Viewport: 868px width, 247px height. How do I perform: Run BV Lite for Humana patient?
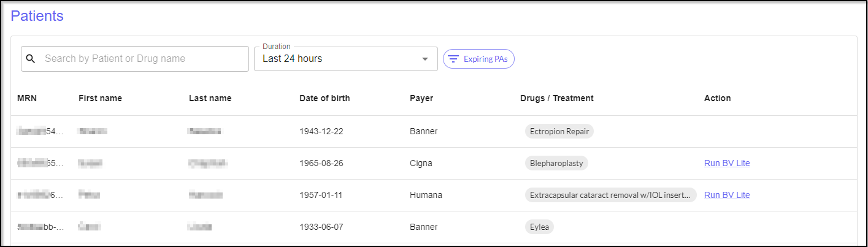(727, 195)
